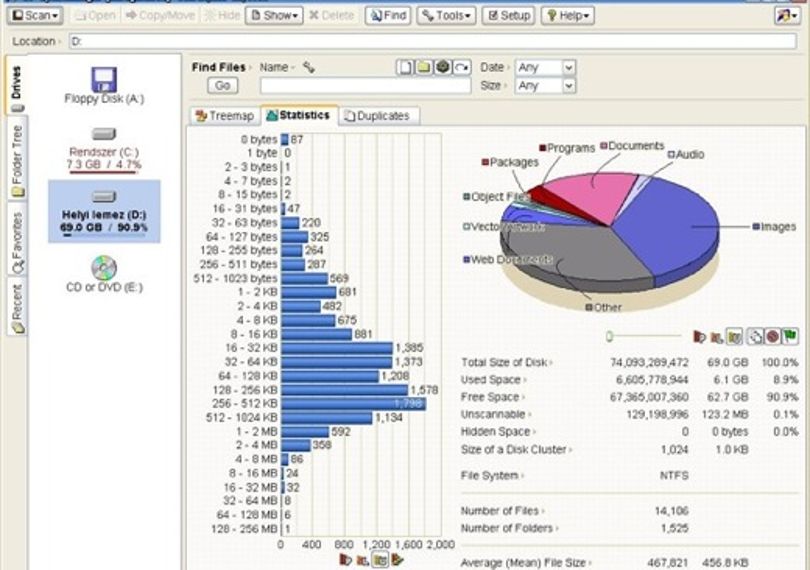
Task: Toggle the files filter button in Find Files
Action: 405,67
